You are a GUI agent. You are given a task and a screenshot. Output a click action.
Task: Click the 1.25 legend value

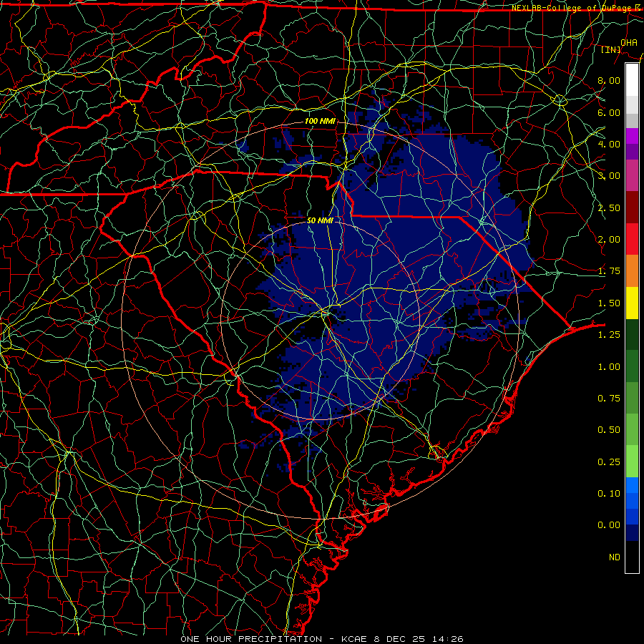coord(609,335)
